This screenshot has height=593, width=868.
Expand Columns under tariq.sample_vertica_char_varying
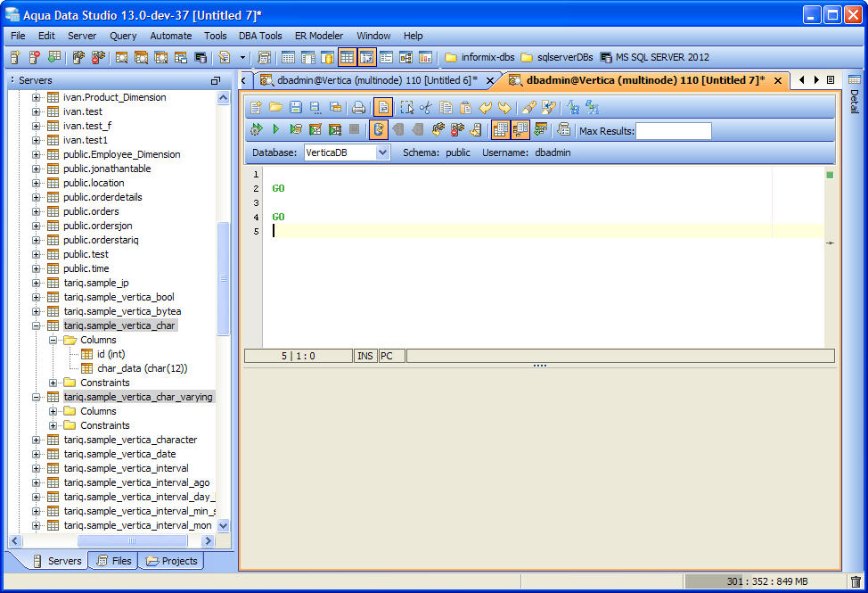click(53, 411)
